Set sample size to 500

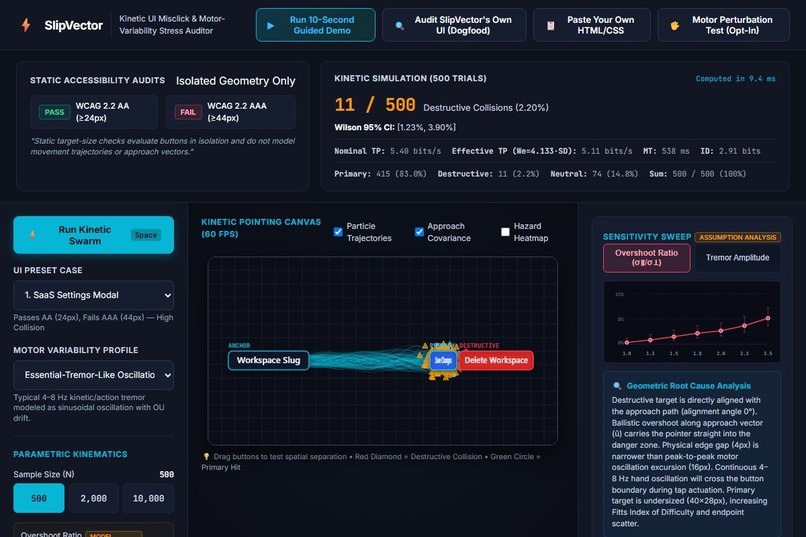[39, 498]
